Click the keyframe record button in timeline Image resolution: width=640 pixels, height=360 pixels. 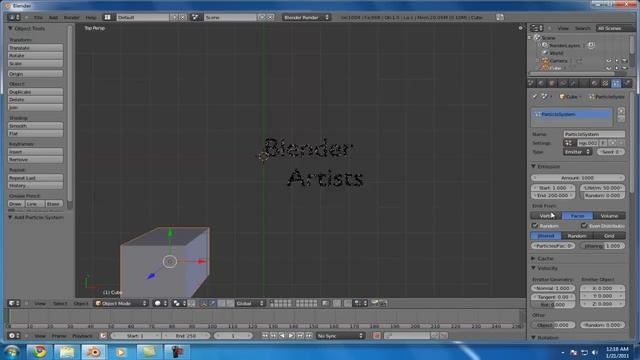point(376,336)
